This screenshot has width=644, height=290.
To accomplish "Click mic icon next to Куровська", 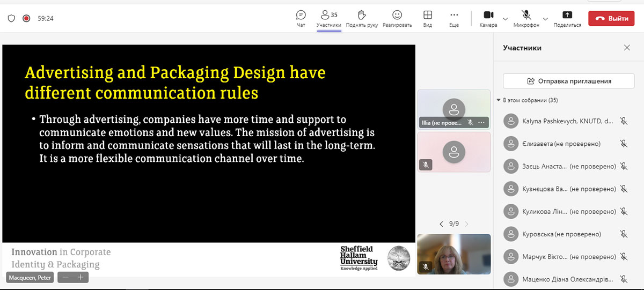I will pyautogui.click(x=624, y=234).
